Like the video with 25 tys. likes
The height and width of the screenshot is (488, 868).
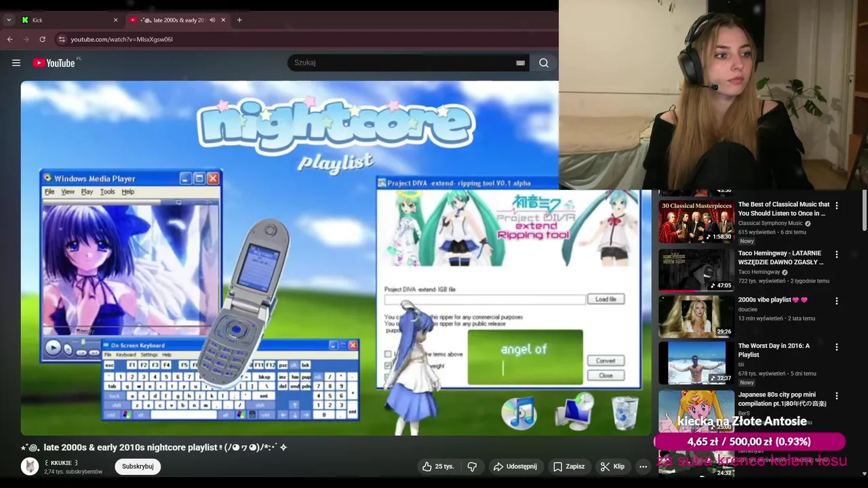pos(438,466)
